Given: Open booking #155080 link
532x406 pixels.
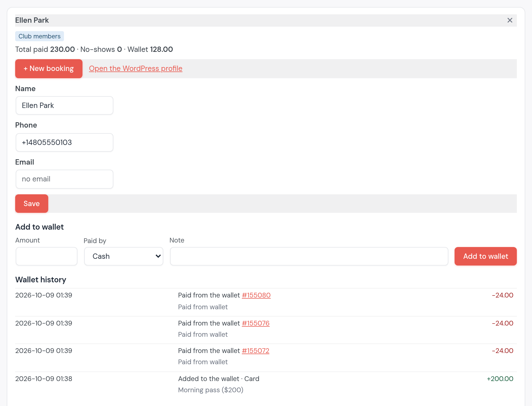Looking at the screenshot, I should pyautogui.click(x=256, y=295).
